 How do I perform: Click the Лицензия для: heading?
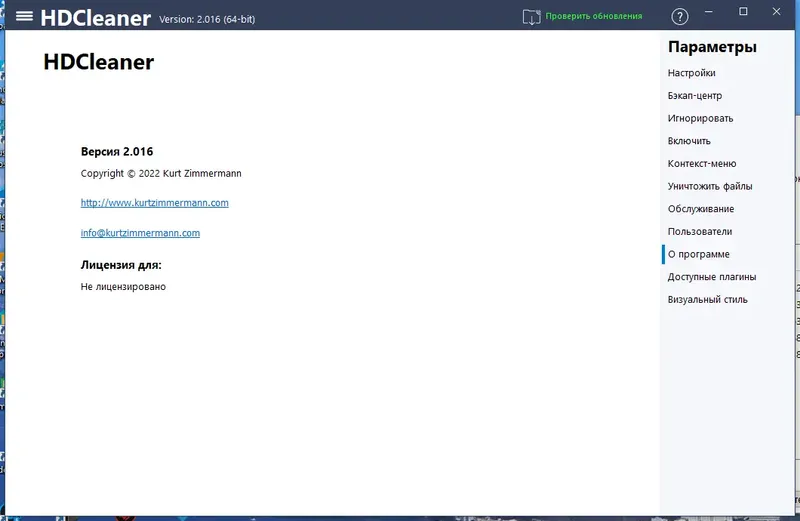point(121,265)
